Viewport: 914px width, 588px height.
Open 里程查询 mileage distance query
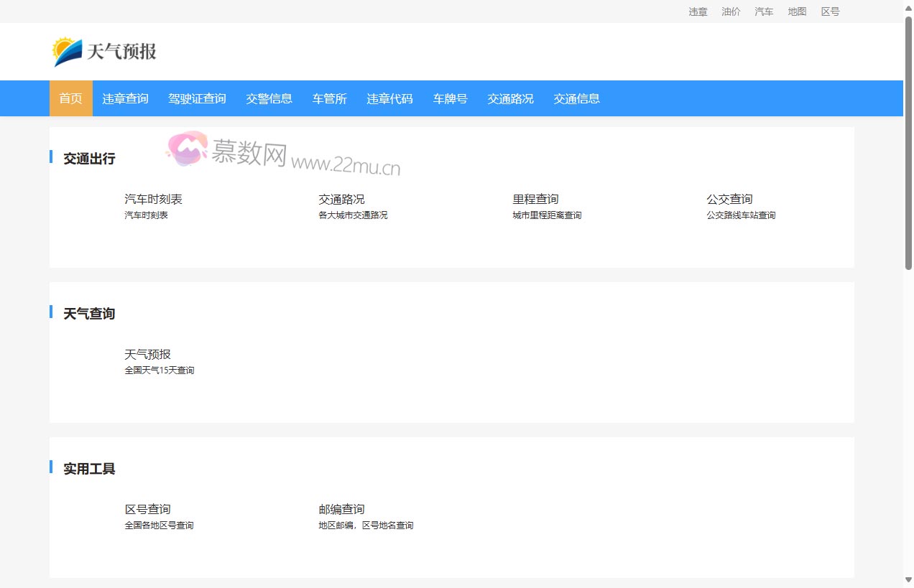[535, 199]
